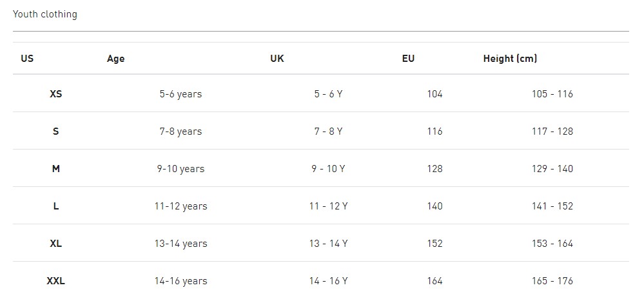The height and width of the screenshot is (301, 644).
Task: Click the Height (cm) column header
Action: point(510,59)
